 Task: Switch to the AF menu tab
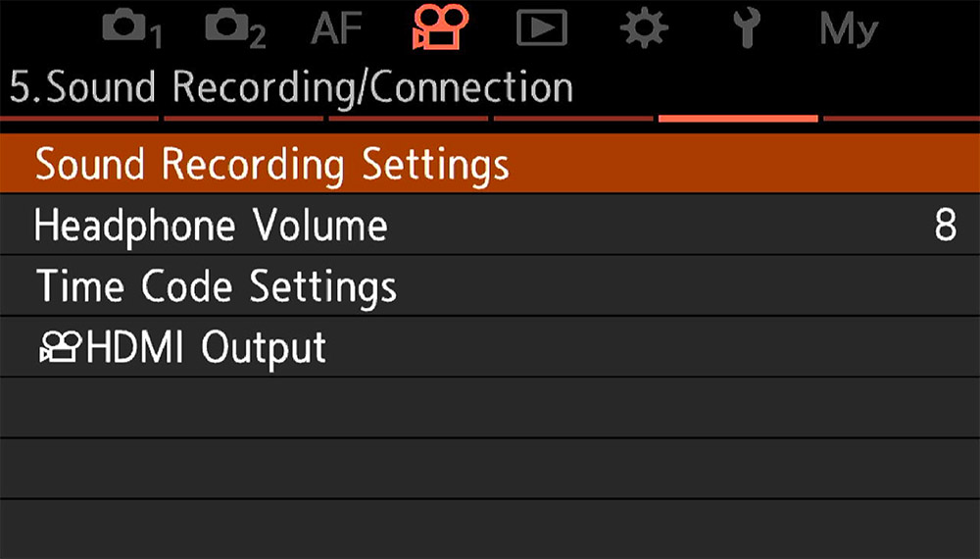click(337, 28)
